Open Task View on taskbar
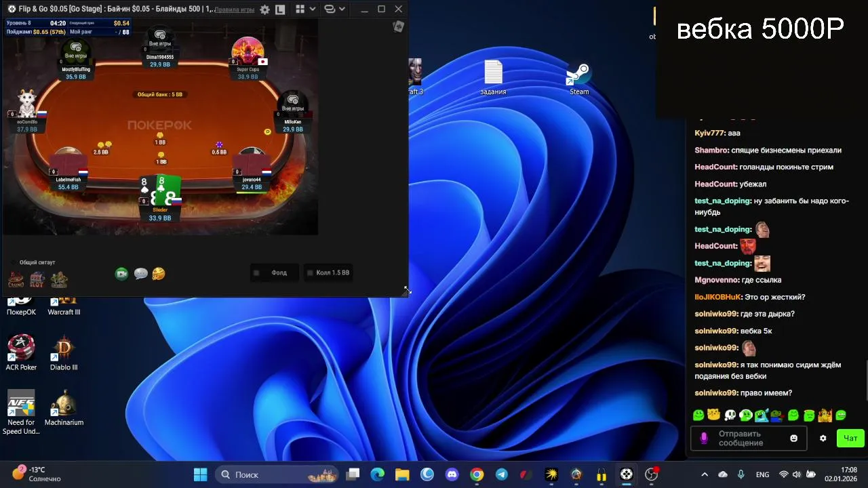The height and width of the screenshot is (488, 868). point(353,474)
